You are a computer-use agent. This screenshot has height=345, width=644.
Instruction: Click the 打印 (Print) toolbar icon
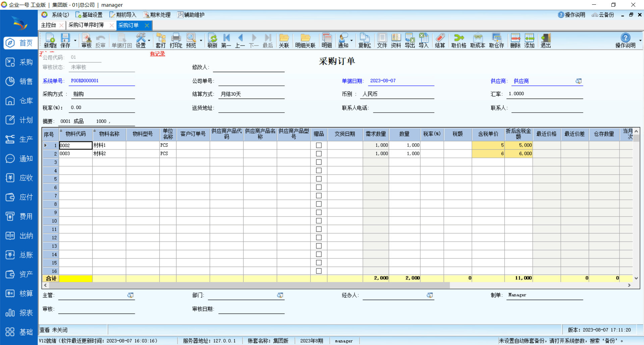click(x=176, y=41)
